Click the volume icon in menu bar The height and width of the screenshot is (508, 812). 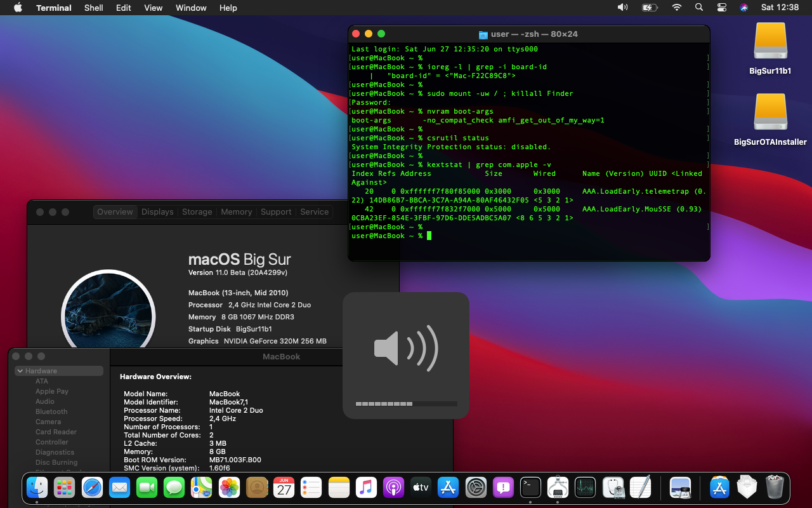coord(622,8)
